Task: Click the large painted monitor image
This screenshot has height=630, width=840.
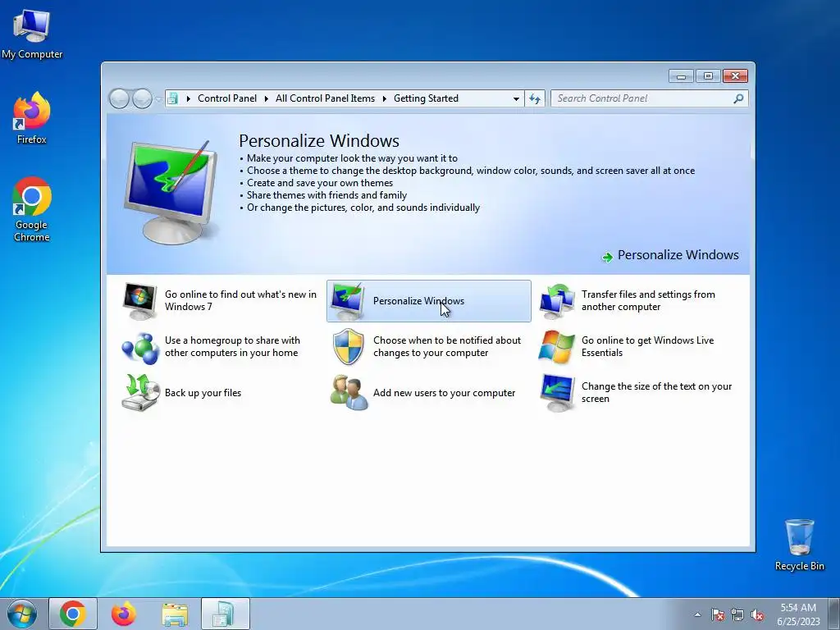Action: (x=171, y=192)
